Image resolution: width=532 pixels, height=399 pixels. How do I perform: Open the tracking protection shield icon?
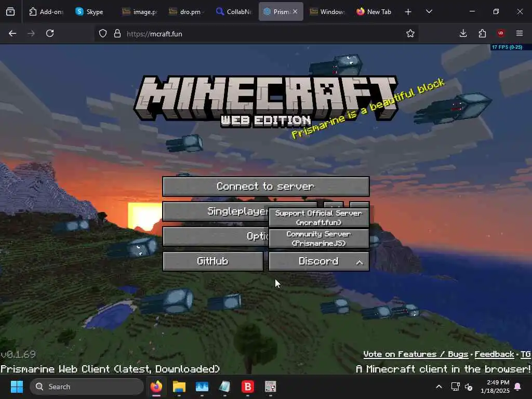(x=103, y=34)
